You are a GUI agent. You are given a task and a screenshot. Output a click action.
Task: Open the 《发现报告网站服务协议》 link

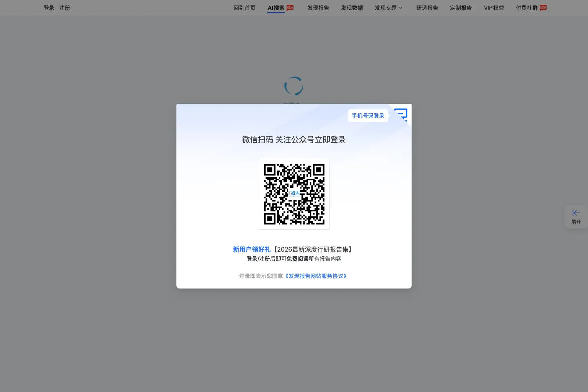coord(316,276)
